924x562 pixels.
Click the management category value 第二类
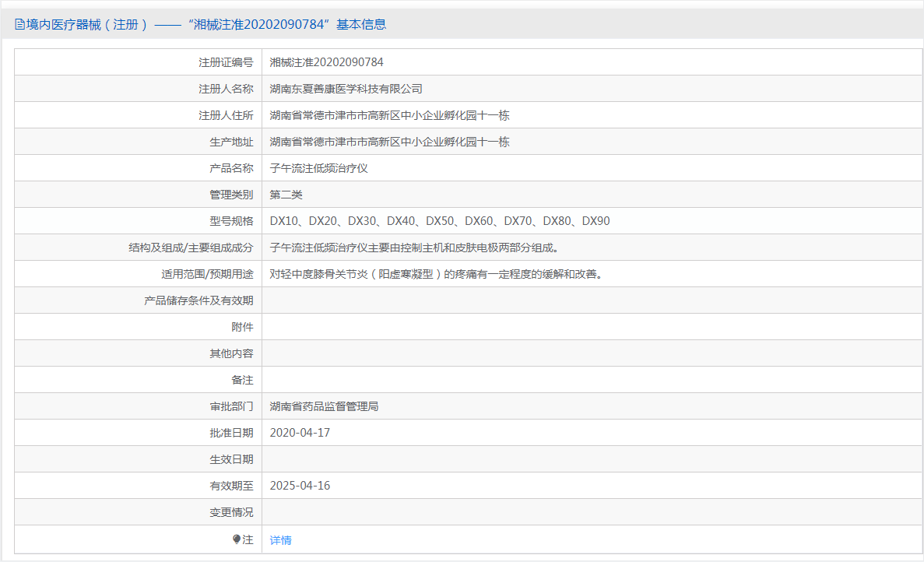coord(286,195)
